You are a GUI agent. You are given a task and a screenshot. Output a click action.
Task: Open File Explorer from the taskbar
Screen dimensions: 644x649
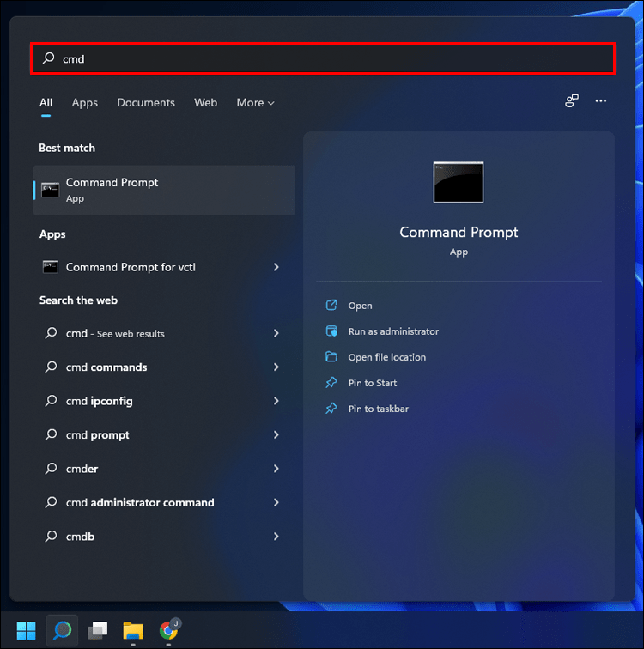(133, 631)
